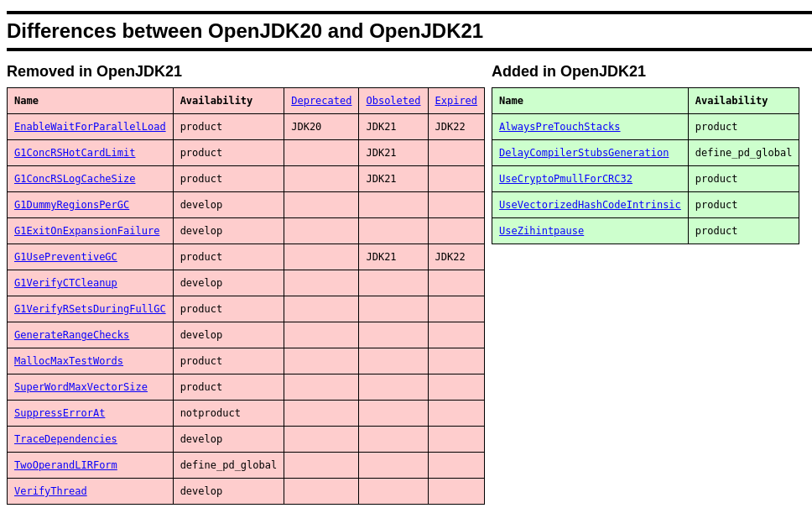Image resolution: width=812 pixels, height=508 pixels.
Task: Click the Expired column header link
Action: tap(456, 101)
